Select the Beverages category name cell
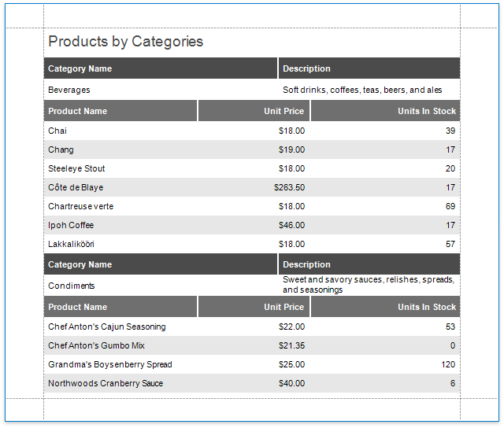504x428 pixels. click(x=69, y=90)
